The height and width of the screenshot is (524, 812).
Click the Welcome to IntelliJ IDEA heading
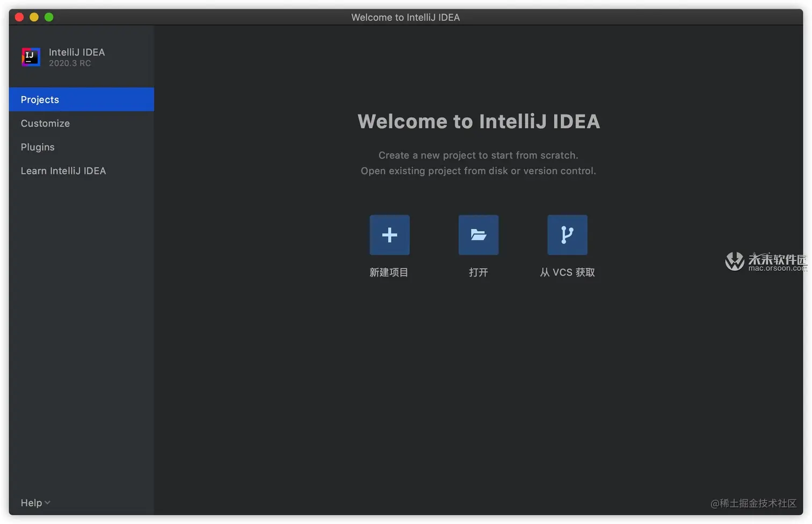pos(479,121)
